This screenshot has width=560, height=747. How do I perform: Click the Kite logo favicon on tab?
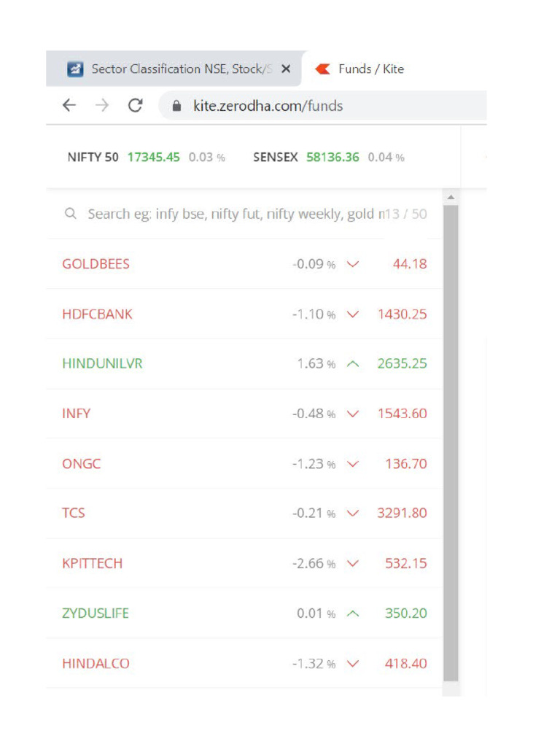[322, 69]
